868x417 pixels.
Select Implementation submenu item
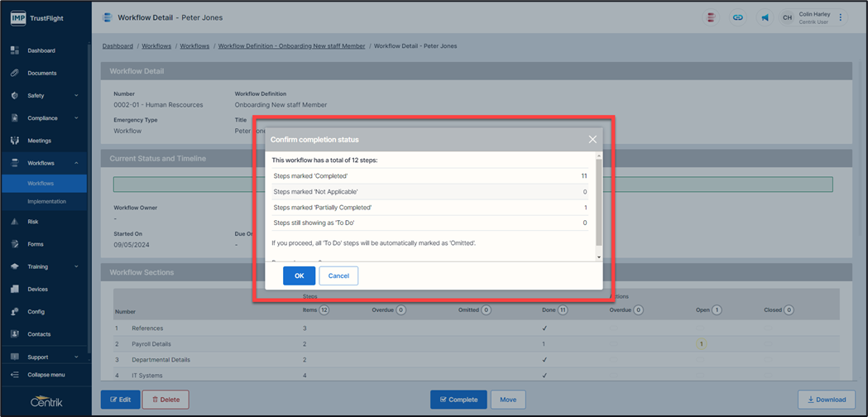tap(46, 201)
